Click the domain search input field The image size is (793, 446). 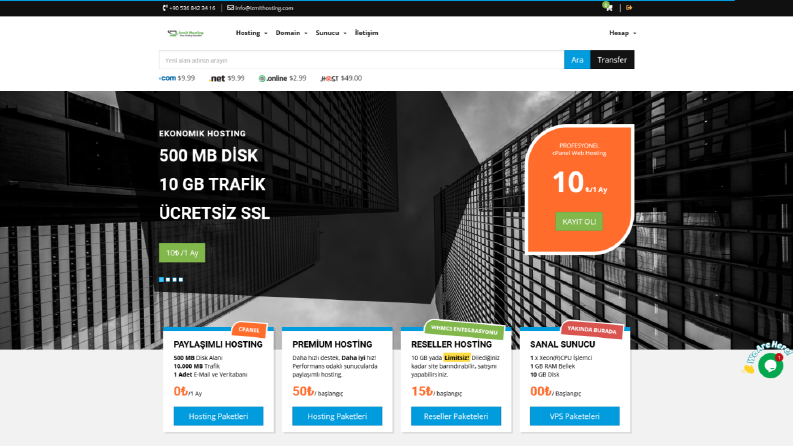click(x=361, y=60)
